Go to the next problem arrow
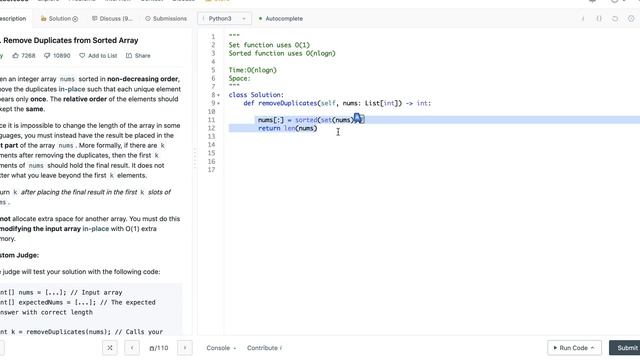Image resolution: width=640 pixels, height=360 pixels. point(185,348)
